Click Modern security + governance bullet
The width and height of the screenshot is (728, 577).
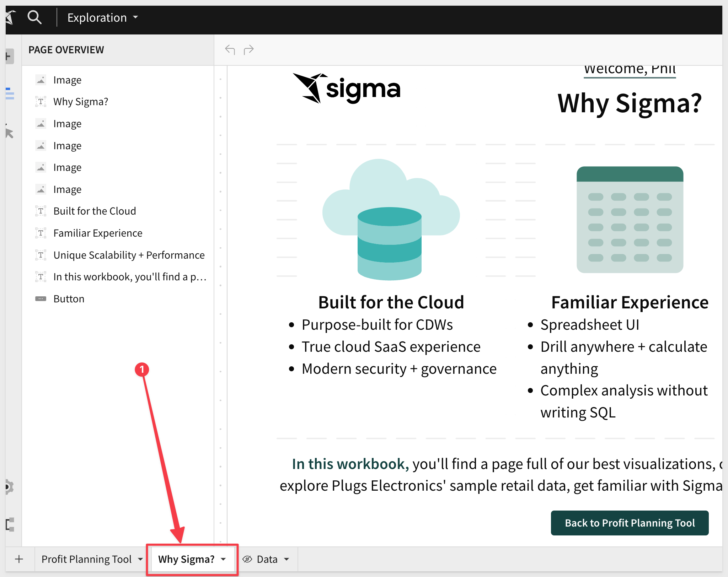click(x=399, y=369)
